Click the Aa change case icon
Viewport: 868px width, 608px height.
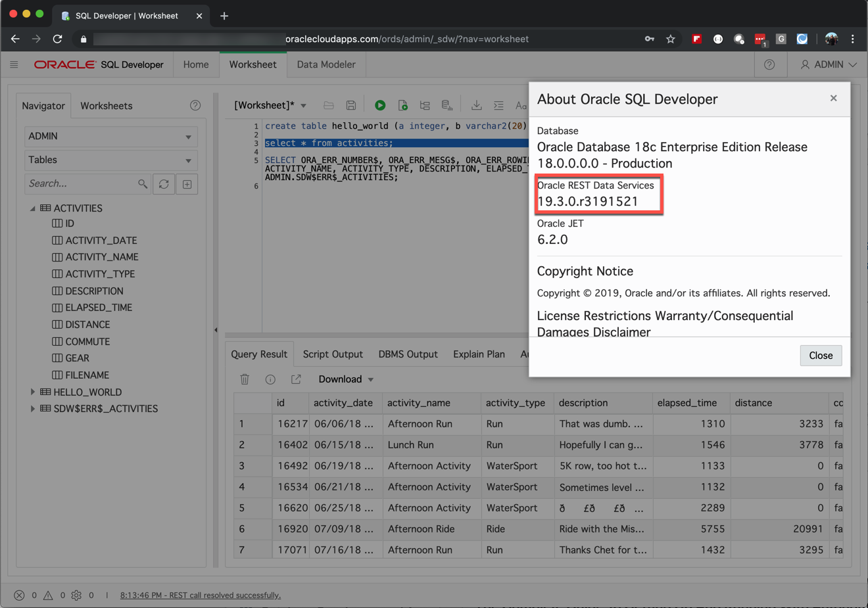pos(521,105)
